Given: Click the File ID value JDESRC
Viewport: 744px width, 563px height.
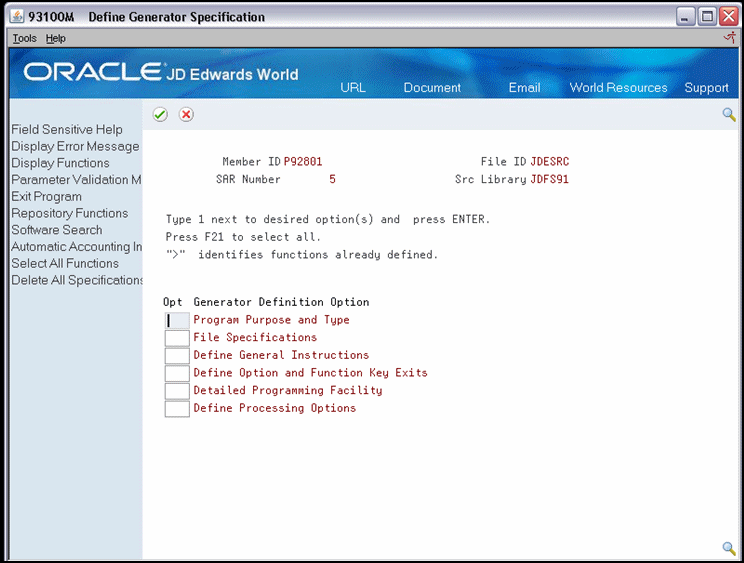Looking at the screenshot, I should pyautogui.click(x=549, y=162).
